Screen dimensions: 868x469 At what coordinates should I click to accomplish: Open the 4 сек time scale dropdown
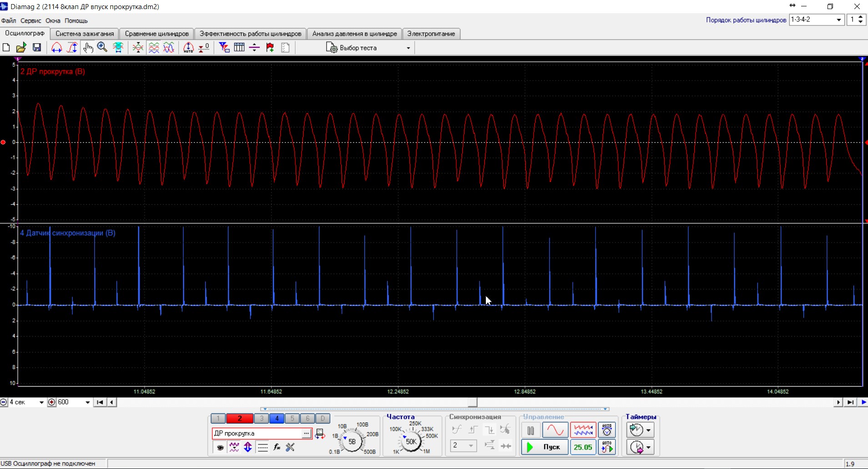41,402
